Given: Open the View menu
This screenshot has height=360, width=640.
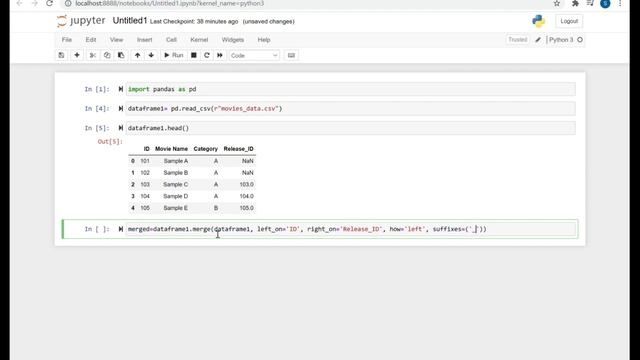Looking at the screenshot, I should pos(116,40).
